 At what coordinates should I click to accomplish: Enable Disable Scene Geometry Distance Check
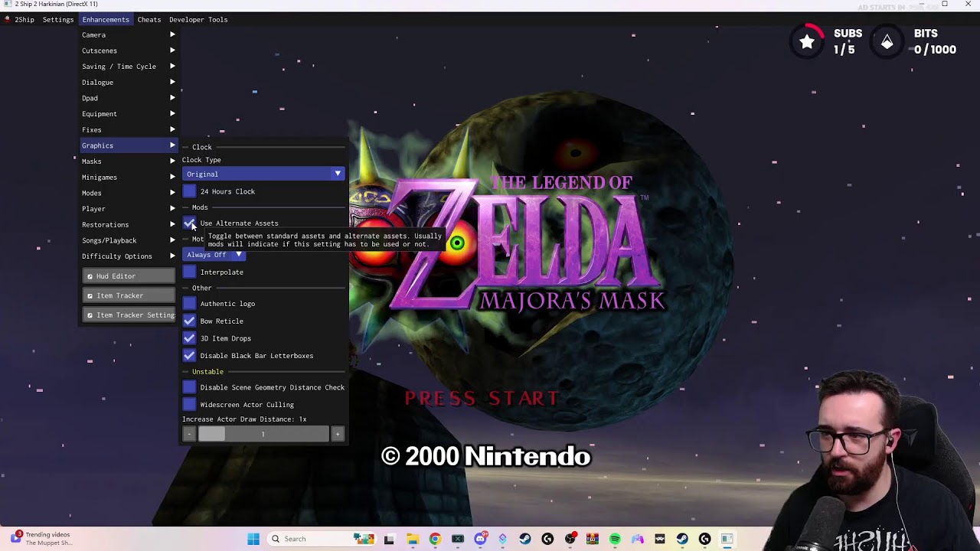tap(189, 387)
